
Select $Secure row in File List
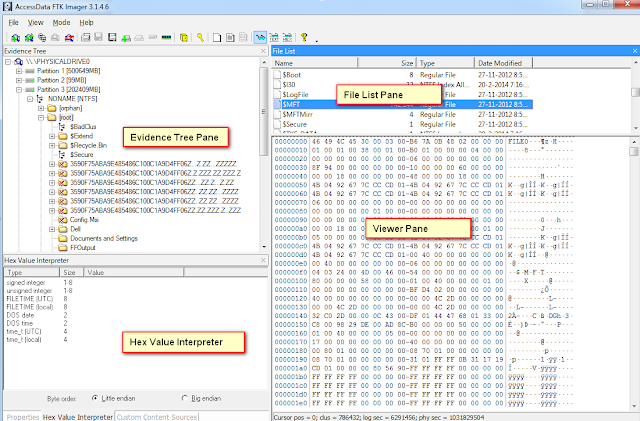402,124
